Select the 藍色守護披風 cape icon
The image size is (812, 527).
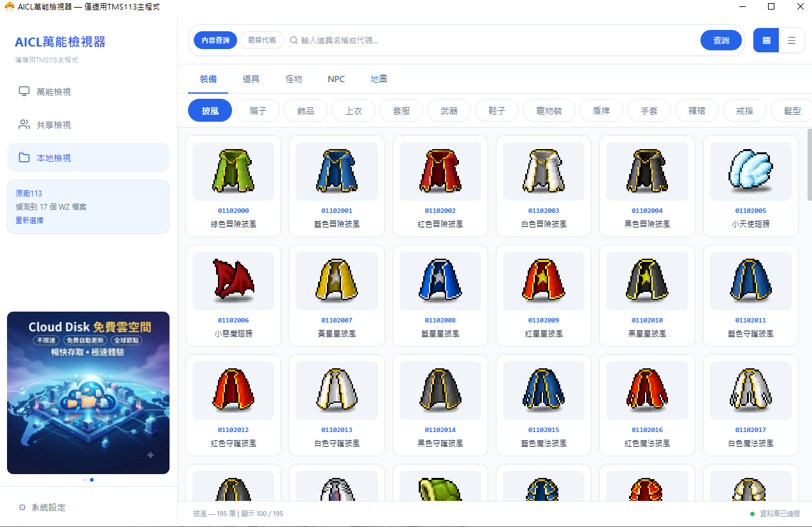click(750, 280)
